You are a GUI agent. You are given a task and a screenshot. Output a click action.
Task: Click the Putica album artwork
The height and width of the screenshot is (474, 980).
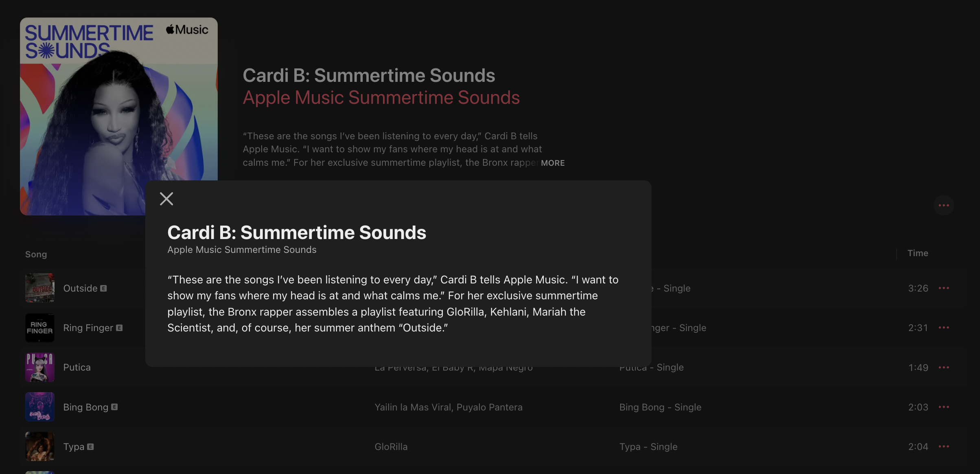(x=40, y=367)
